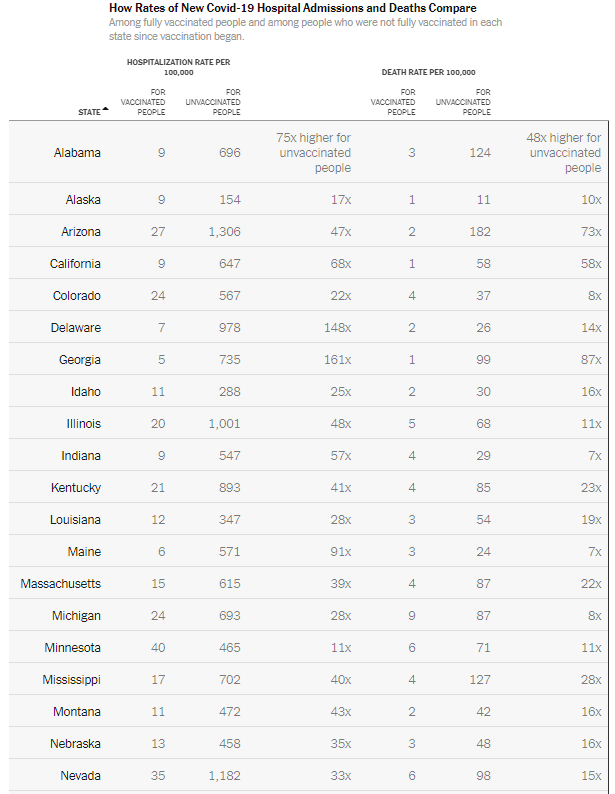Click Mississippi's 127 unvaccinated death rate

(x=480, y=679)
